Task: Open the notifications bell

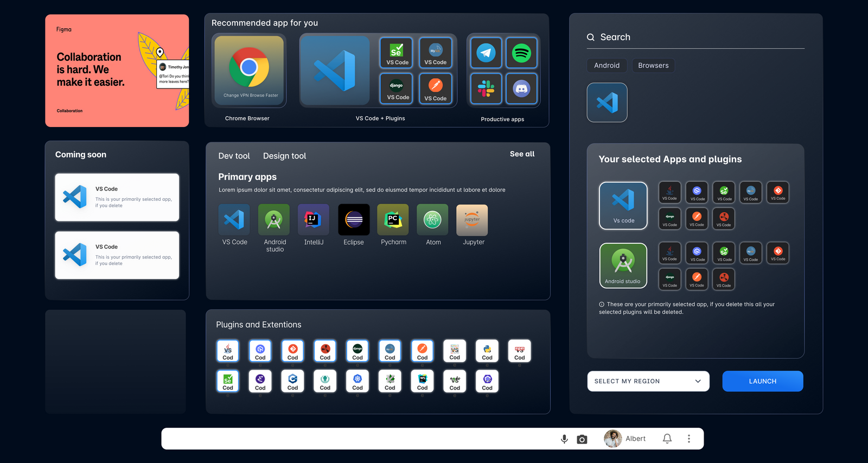Action: pyautogui.click(x=667, y=439)
